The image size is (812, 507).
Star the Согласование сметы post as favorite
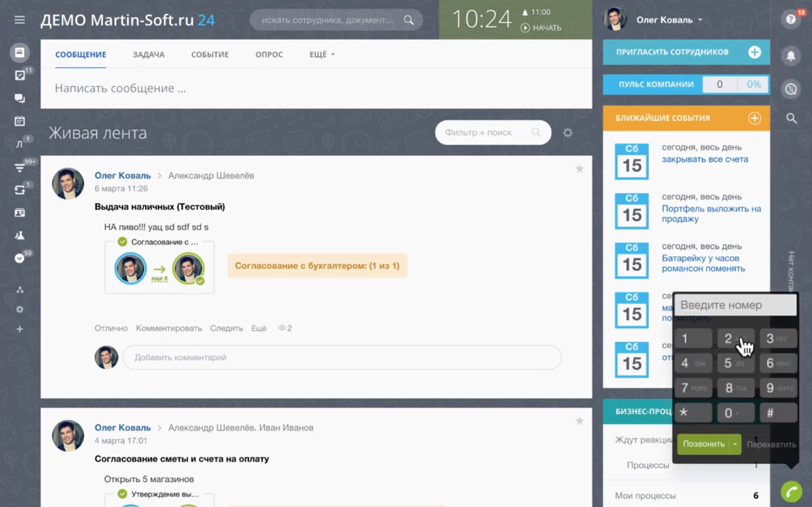580,421
